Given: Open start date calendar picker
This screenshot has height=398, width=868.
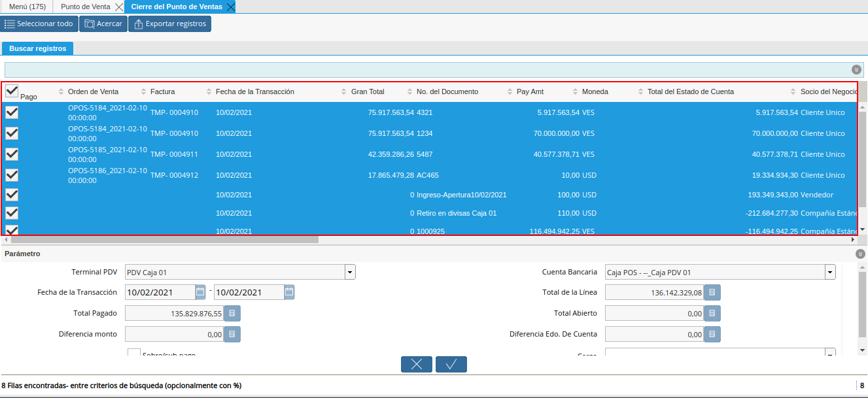Looking at the screenshot, I should pyautogui.click(x=200, y=292).
